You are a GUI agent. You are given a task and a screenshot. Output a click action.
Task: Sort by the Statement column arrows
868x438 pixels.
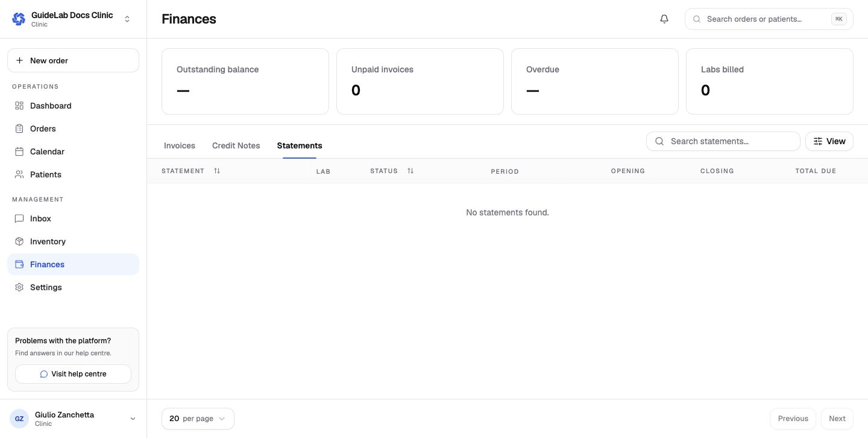point(217,171)
